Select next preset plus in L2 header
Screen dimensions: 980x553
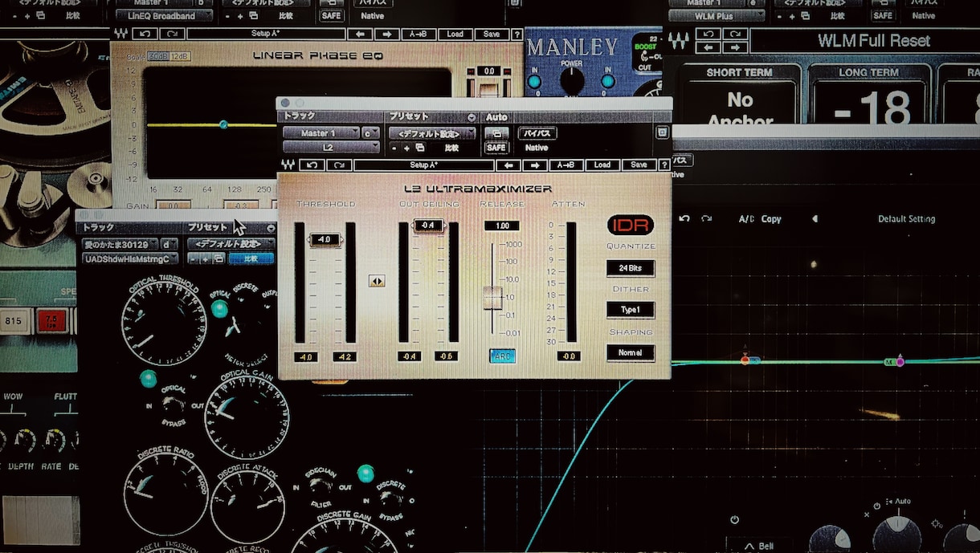406,148
